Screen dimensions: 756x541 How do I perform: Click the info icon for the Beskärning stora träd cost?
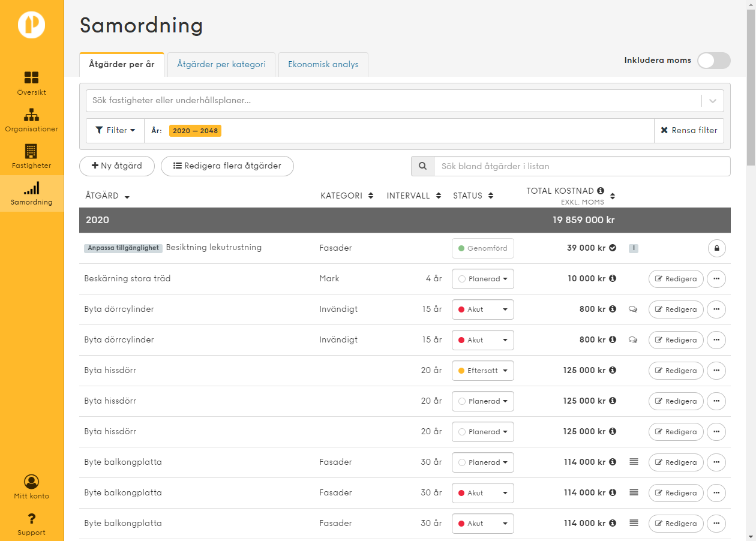pyautogui.click(x=613, y=278)
